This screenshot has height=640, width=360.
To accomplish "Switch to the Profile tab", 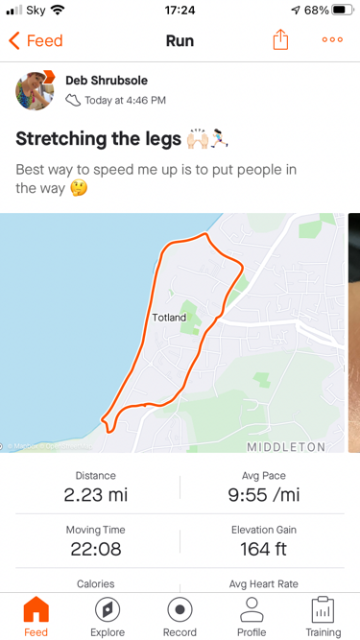I will (251, 616).
